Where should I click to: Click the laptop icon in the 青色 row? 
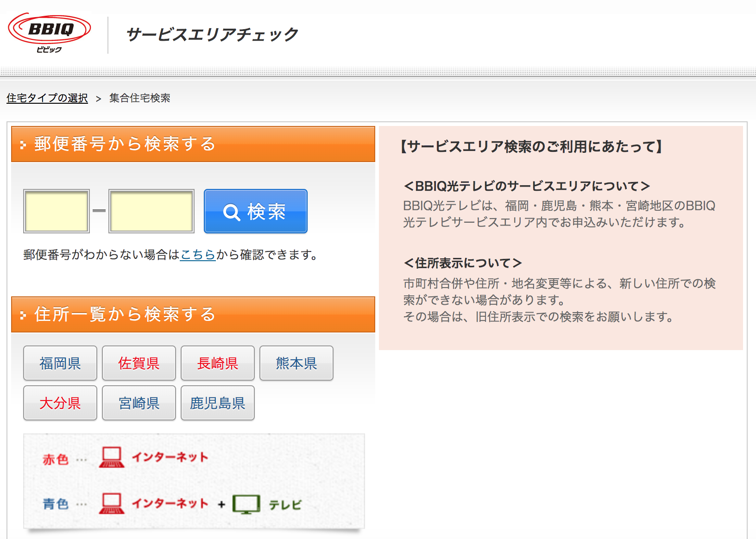[111, 503]
